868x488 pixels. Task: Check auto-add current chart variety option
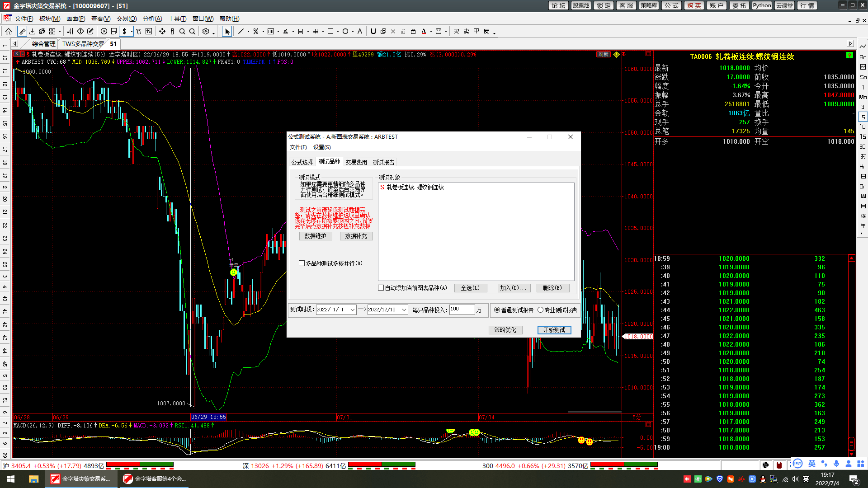tap(381, 288)
